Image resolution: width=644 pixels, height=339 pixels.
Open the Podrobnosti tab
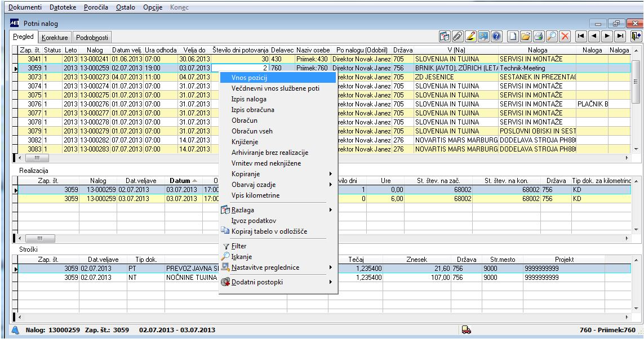tap(92, 38)
